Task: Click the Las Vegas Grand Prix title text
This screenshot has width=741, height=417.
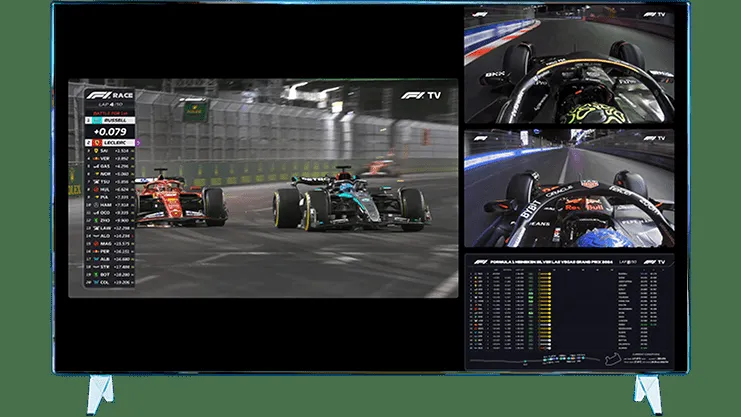Action: coord(551,261)
